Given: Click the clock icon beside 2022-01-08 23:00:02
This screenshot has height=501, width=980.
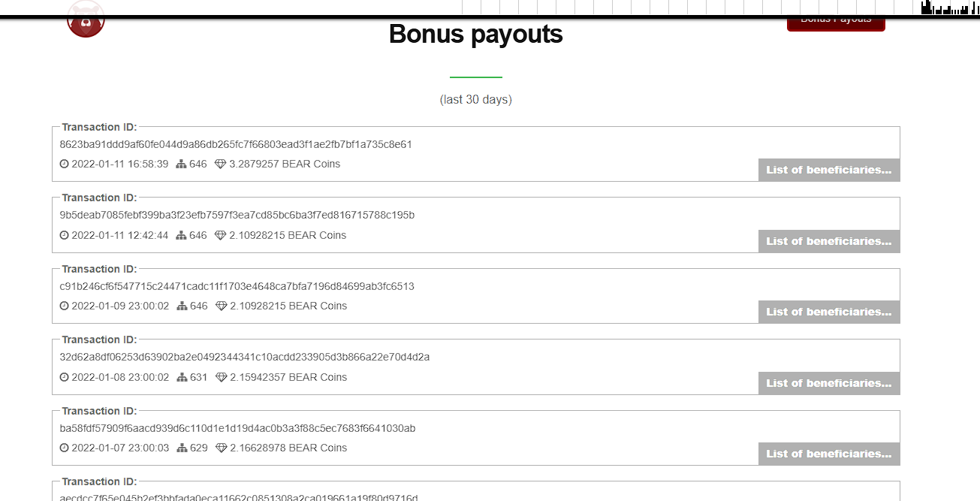Looking at the screenshot, I should (64, 377).
